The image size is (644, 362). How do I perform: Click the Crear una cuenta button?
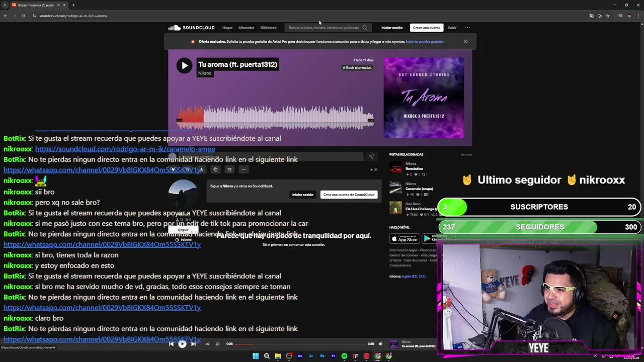pos(427,28)
